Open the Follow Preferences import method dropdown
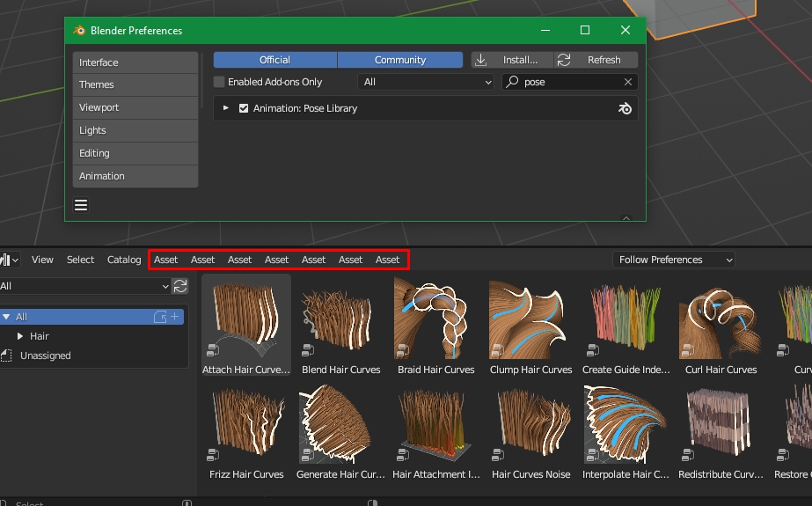 tap(674, 260)
